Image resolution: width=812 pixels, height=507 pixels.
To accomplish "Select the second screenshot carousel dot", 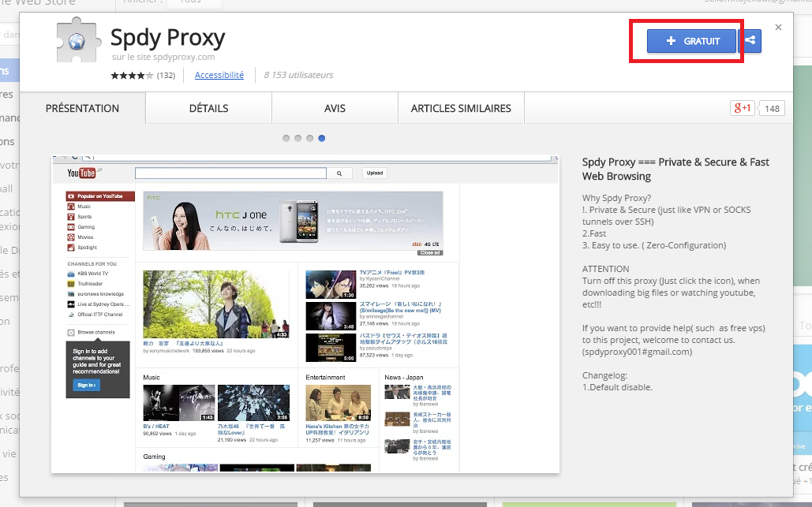I will [297, 138].
